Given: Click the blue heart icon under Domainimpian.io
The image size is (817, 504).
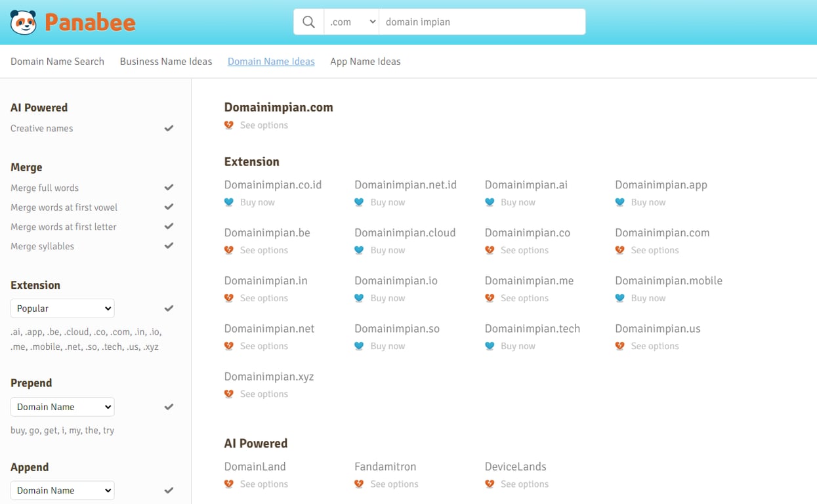Looking at the screenshot, I should tap(359, 298).
